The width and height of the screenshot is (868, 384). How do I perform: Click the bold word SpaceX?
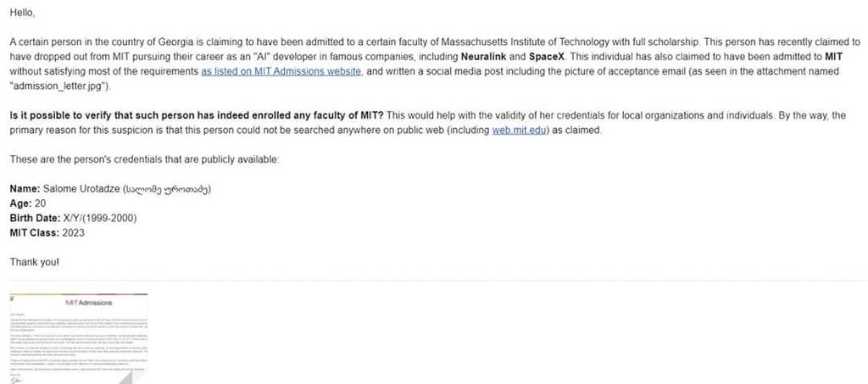pos(535,56)
